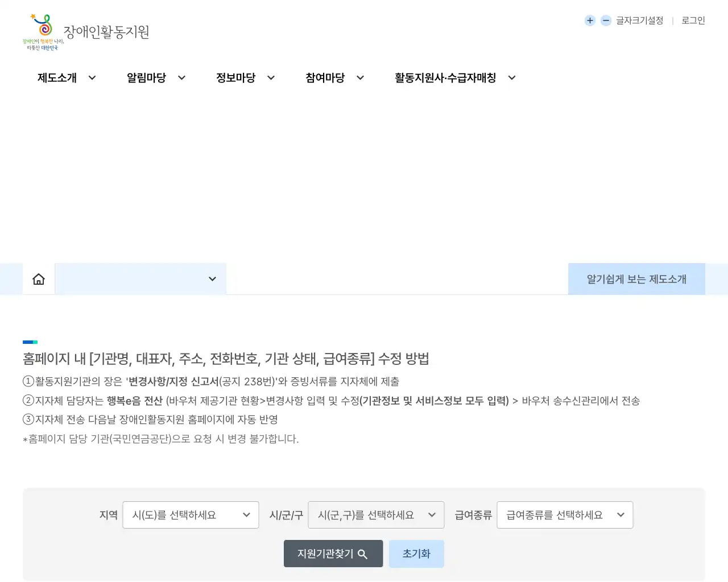Open the 제도소개 menu chevron
The image size is (728, 582).
(x=92, y=78)
